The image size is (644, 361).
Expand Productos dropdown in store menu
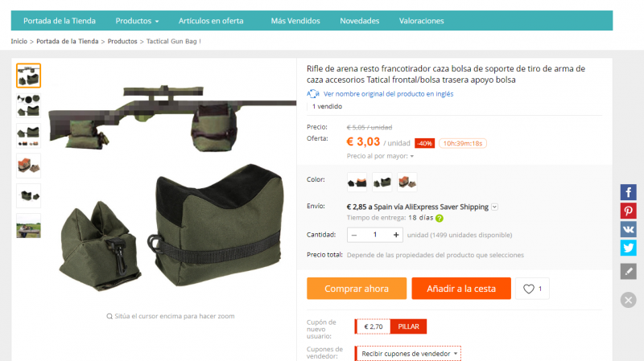(137, 21)
